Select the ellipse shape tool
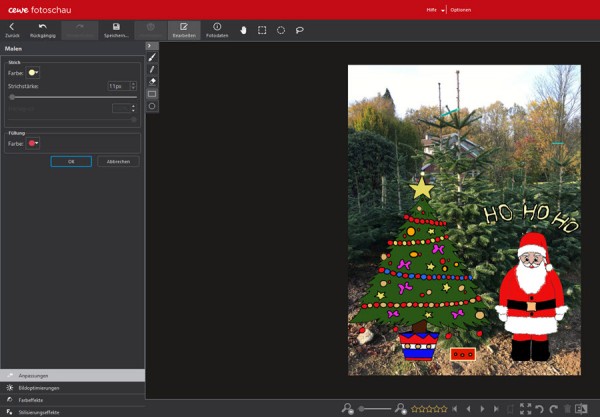This screenshot has width=600, height=417. (152, 106)
